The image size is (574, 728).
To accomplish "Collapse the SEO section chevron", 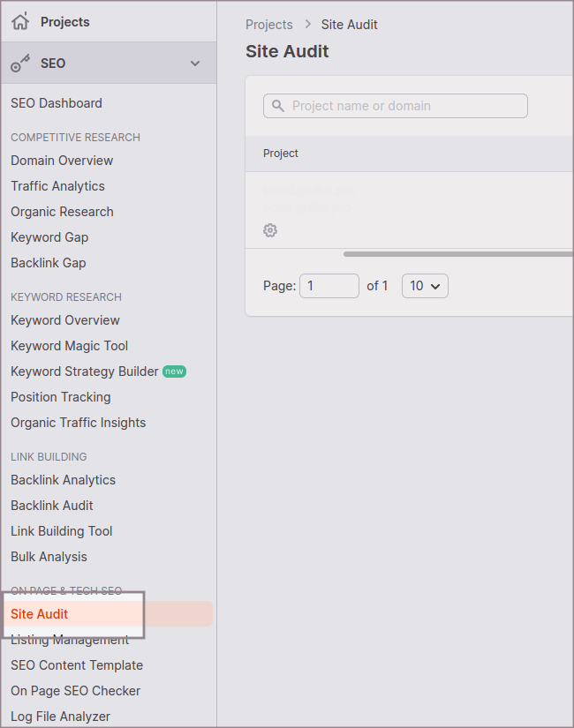I will 195,64.
